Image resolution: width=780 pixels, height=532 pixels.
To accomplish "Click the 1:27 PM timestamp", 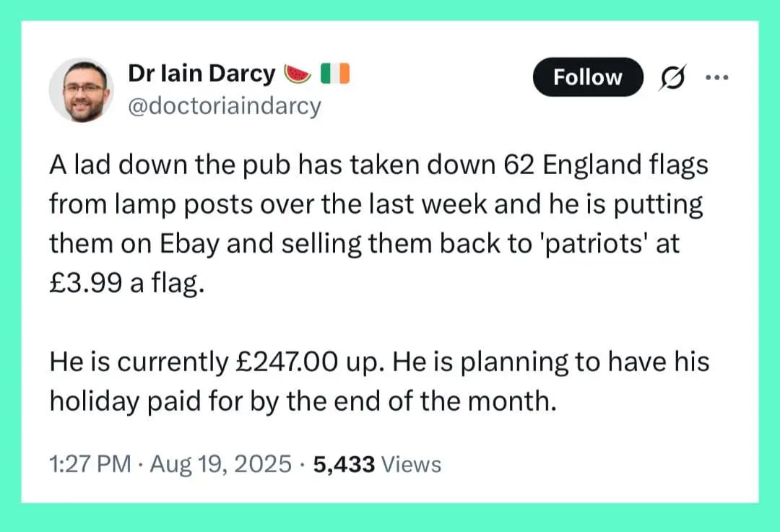I will tap(90, 463).
